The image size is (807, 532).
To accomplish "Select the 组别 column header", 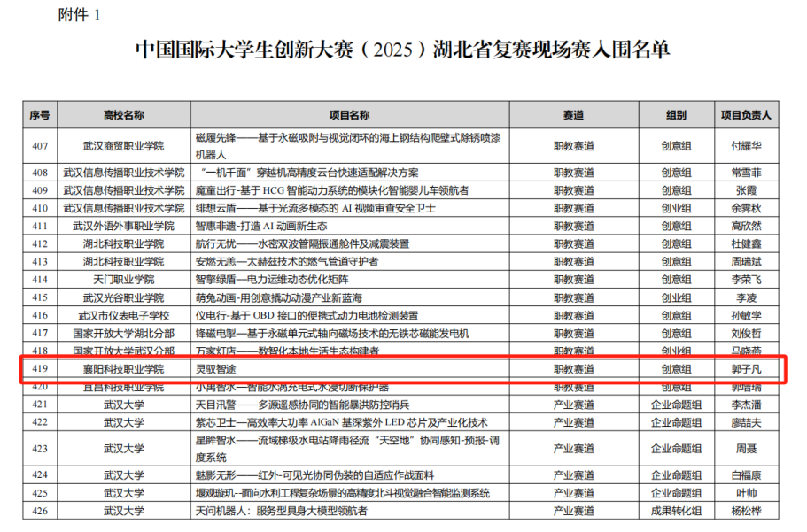I will [x=676, y=115].
